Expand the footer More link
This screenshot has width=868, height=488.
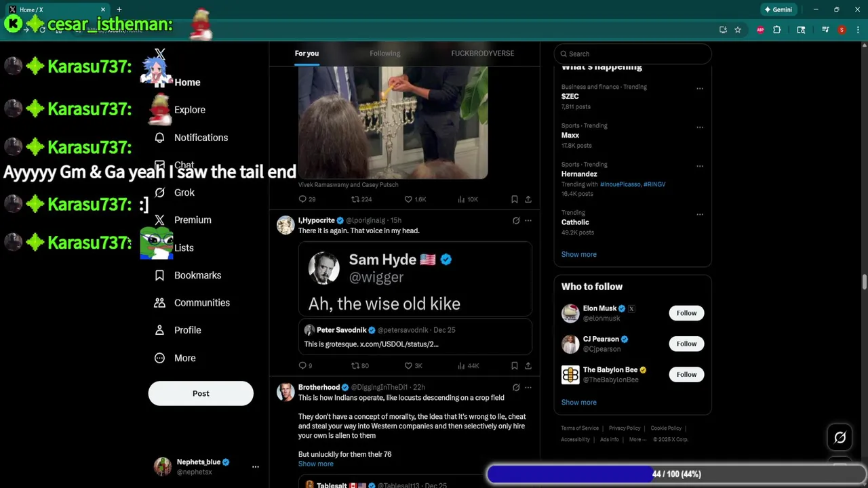(x=637, y=439)
